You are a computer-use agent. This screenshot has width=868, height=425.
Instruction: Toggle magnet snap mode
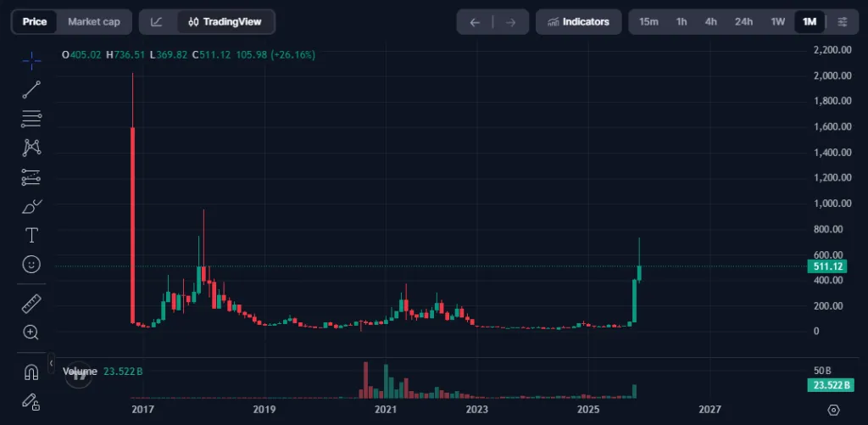31,371
